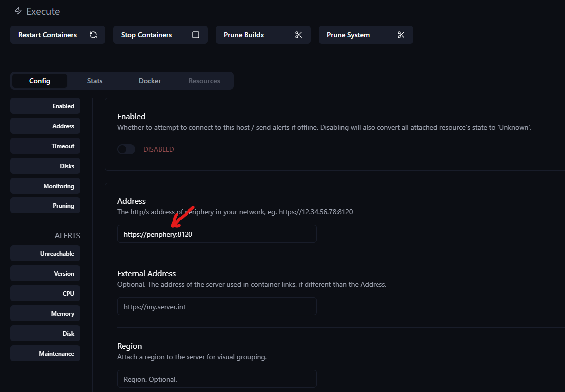Viewport: 565px width, 392px height.
Task: Toggle the Enabled switch on
Action: pos(126,149)
